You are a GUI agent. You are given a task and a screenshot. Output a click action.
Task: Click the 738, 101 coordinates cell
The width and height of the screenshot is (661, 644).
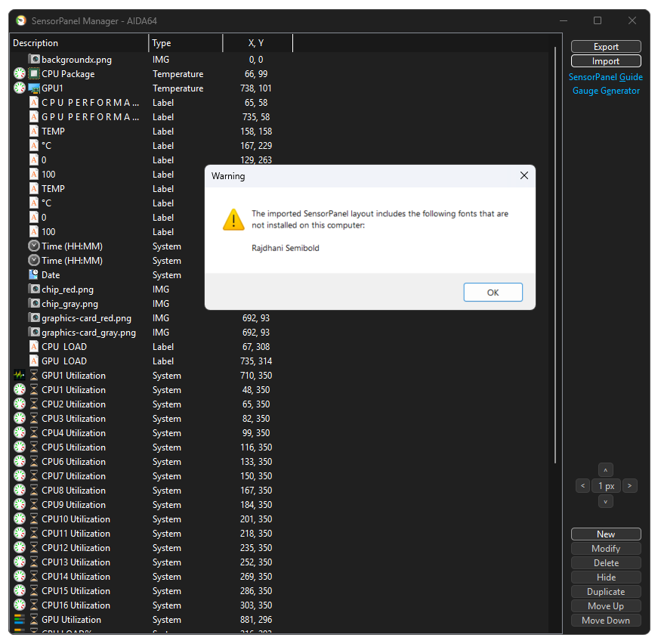pos(256,88)
